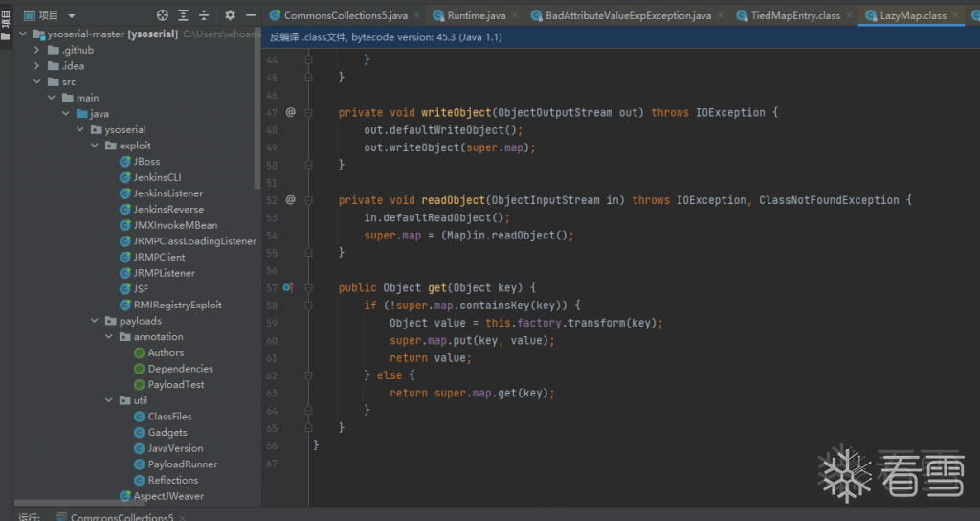
Task: Fold the get method at line 57
Action: (309, 287)
